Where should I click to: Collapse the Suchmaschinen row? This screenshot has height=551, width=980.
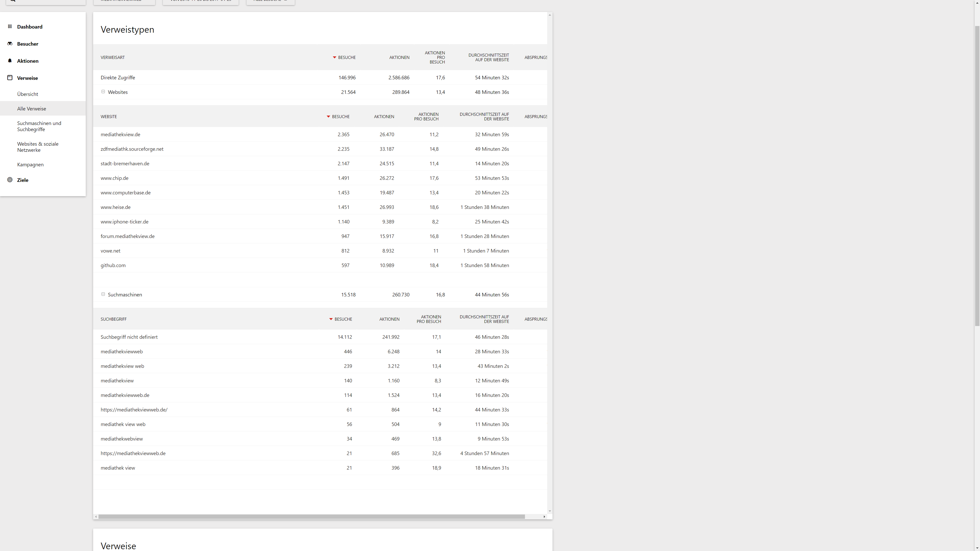(103, 294)
